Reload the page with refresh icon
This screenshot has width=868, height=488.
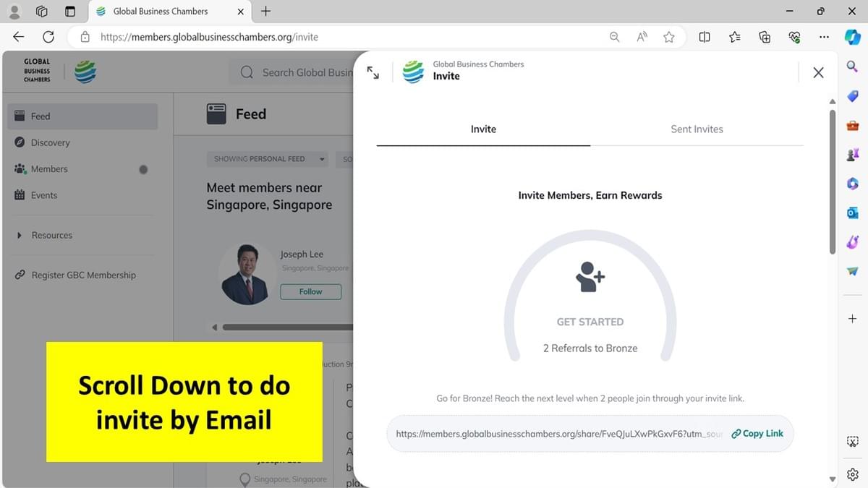(x=48, y=37)
